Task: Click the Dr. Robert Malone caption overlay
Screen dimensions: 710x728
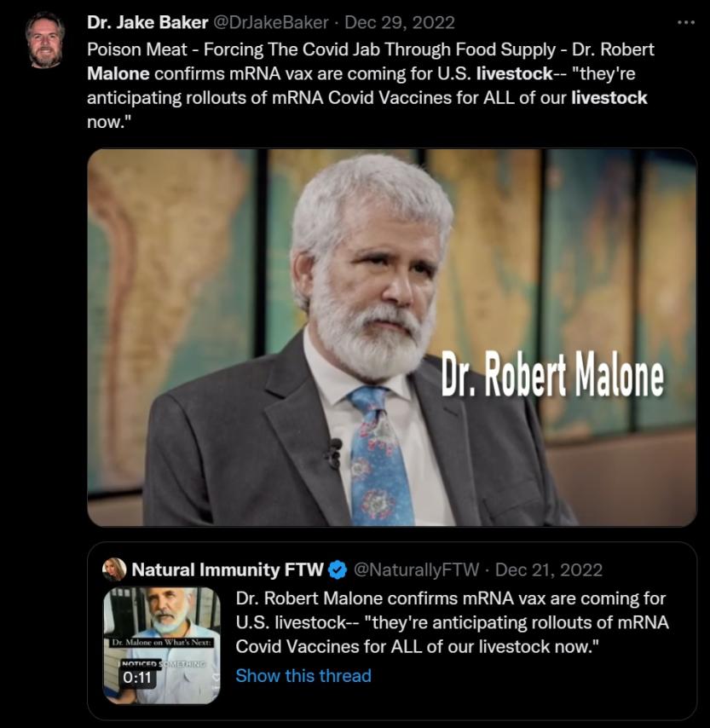Action: 552,373
